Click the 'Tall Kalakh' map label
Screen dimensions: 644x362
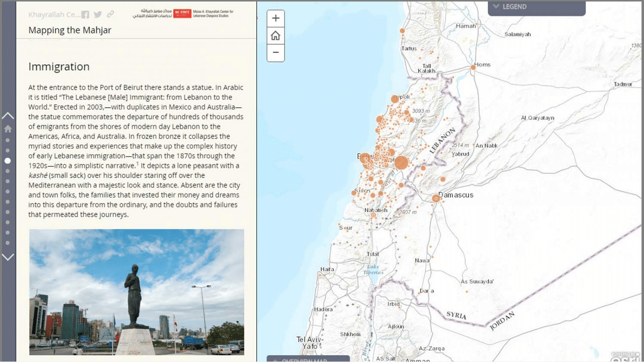[426, 69]
